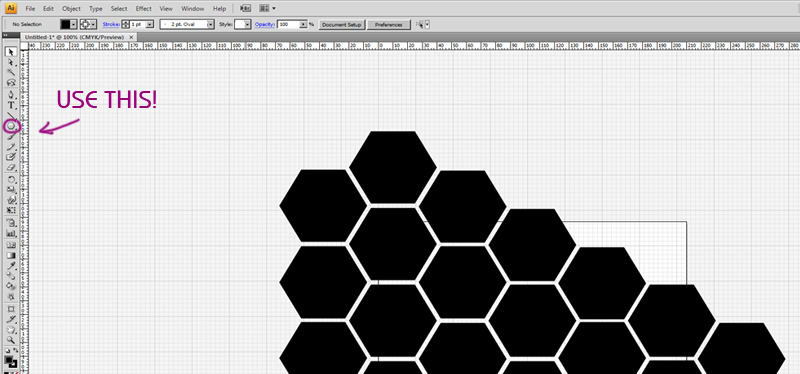The height and width of the screenshot is (374, 800).
Task: Click the Fill color box in tools panel
Action: tap(9, 360)
